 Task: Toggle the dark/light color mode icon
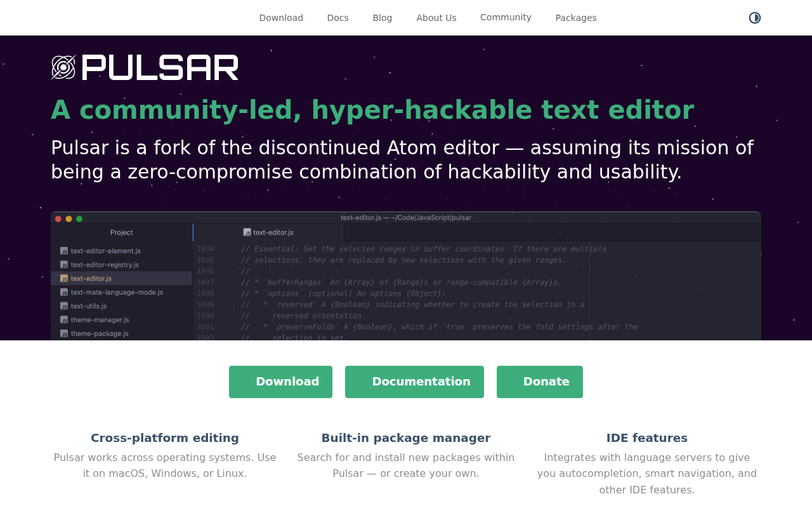click(754, 18)
